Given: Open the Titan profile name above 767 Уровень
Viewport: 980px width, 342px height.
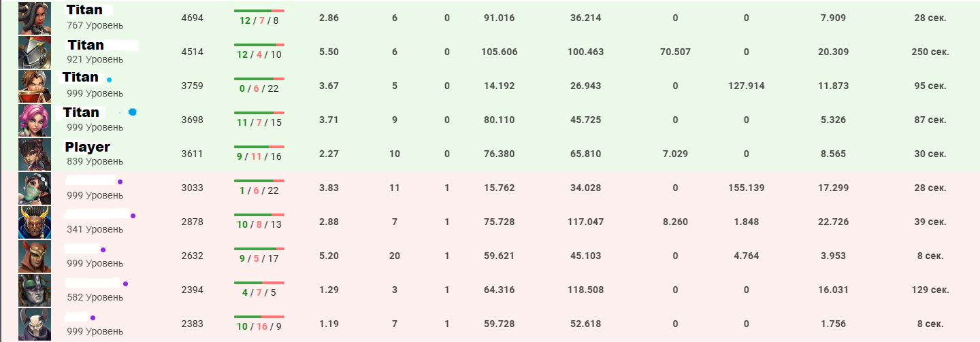Looking at the screenshot, I should click(x=85, y=10).
